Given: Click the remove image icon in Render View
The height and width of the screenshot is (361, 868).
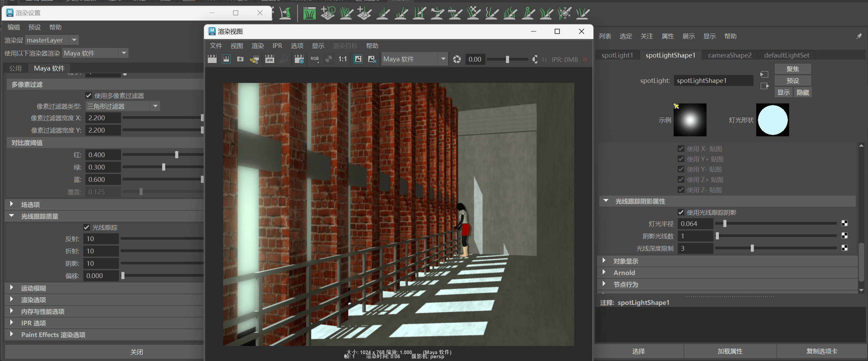Looking at the screenshot, I should coord(372,59).
